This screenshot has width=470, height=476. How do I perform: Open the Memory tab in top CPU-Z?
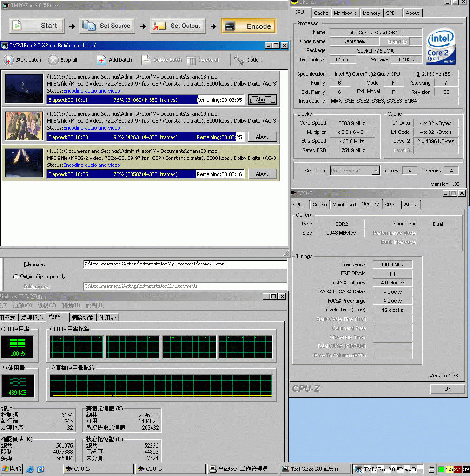tap(371, 13)
